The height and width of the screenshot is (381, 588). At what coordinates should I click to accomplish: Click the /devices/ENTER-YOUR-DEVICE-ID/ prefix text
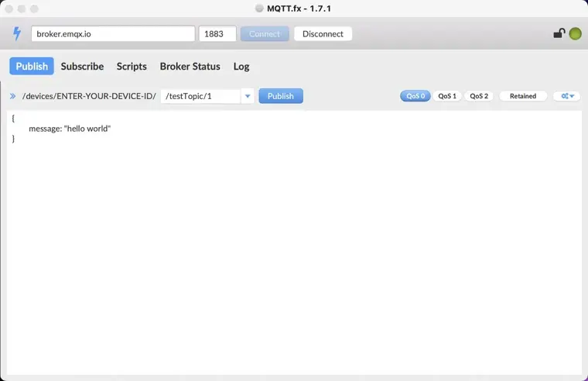89,96
